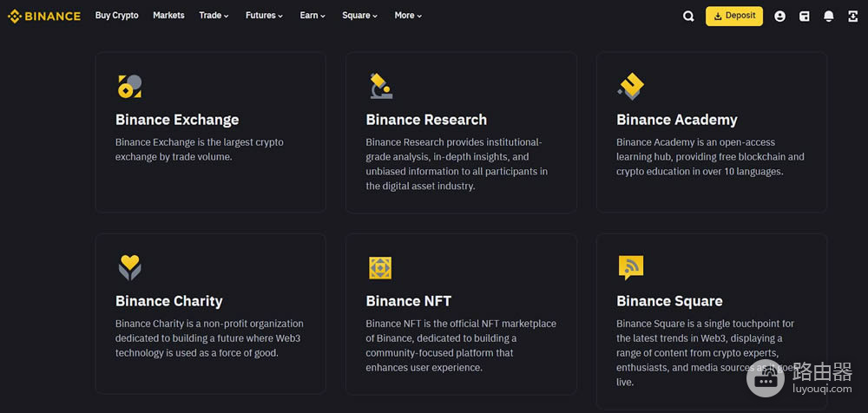Image resolution: width=868 pixels, height=413 pixels.
Task: Show notifications via the bell icon
Action: [829, 16]
